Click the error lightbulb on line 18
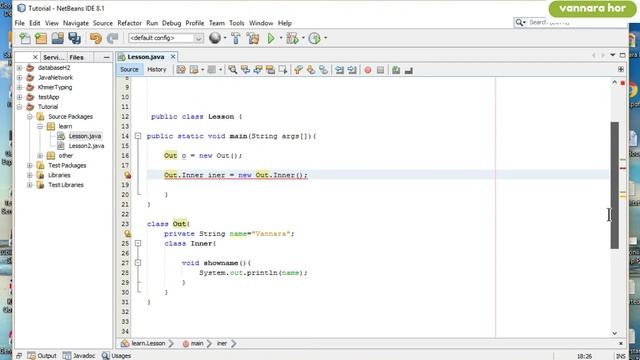This screenshot has width=640, height=360. [128, 175]
